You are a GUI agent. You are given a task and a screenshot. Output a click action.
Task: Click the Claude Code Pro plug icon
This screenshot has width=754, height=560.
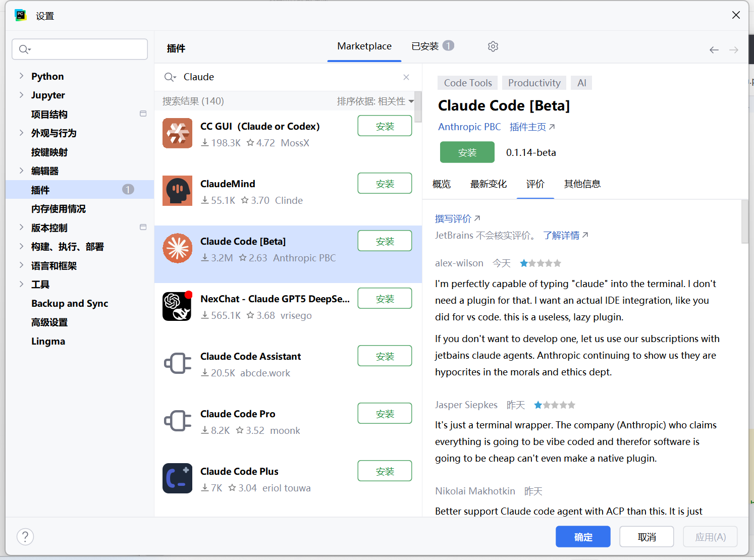pyautogui.click(x=178, y=421)
